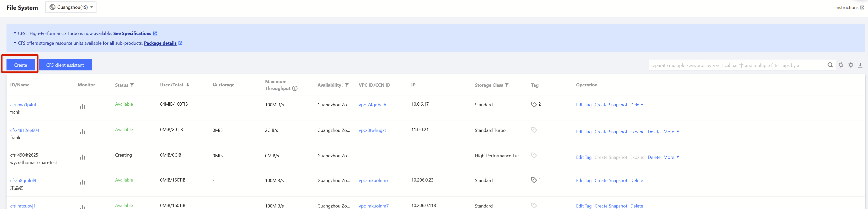
Task: Click the High-Performance Tur... storage class cell
Action: pyautogui.click(x=498, y=156)
